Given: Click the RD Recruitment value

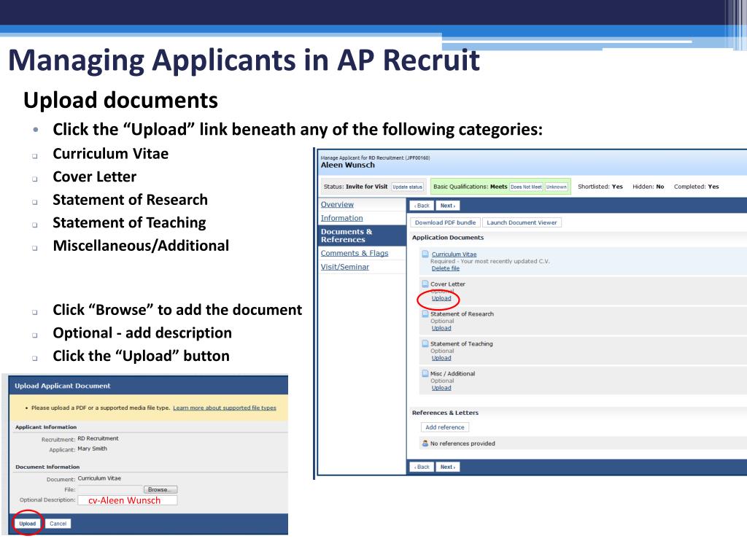Looking at the screenshot, I should tap(98, 438).
